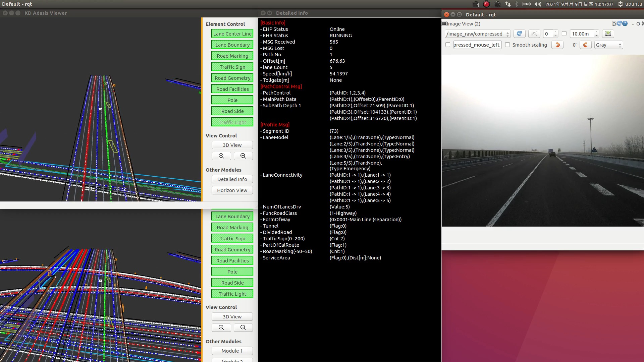Toggle the pressed_mouse_left checkbox
This screenshot has height=362, width=644.
(448, 44)
